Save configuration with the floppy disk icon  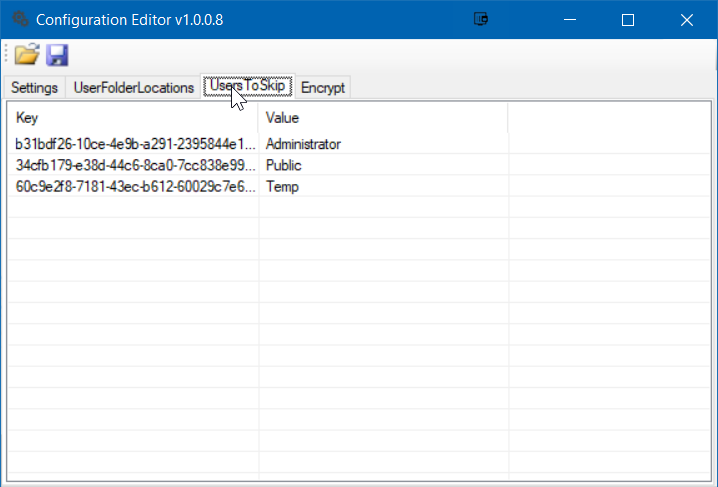(x=57, y=55)
